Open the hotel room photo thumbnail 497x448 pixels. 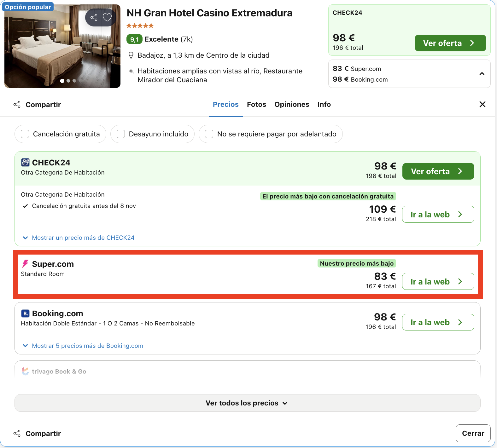tap(62, 46)
